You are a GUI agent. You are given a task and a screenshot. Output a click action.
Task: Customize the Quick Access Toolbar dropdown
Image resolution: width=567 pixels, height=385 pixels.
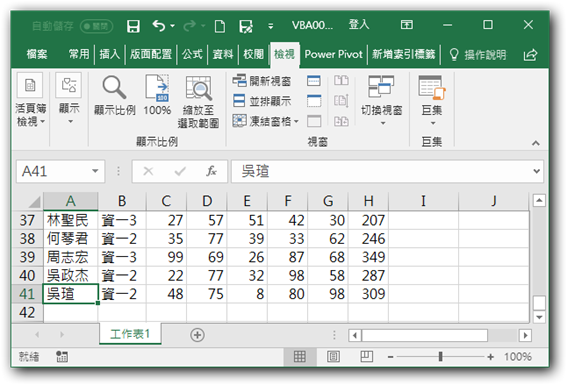270,26
